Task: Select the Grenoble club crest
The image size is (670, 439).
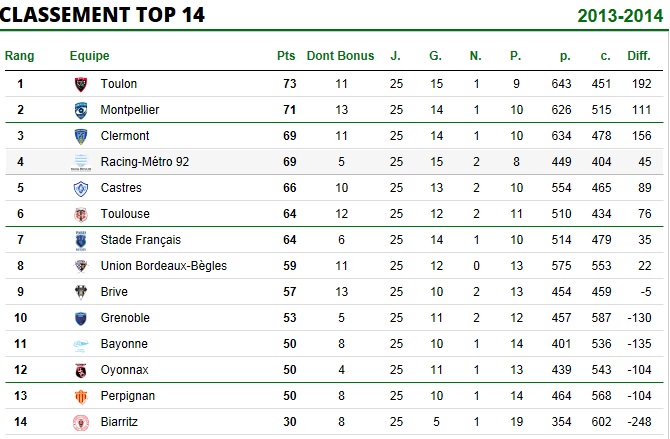Action: click(x=81, y=318)
